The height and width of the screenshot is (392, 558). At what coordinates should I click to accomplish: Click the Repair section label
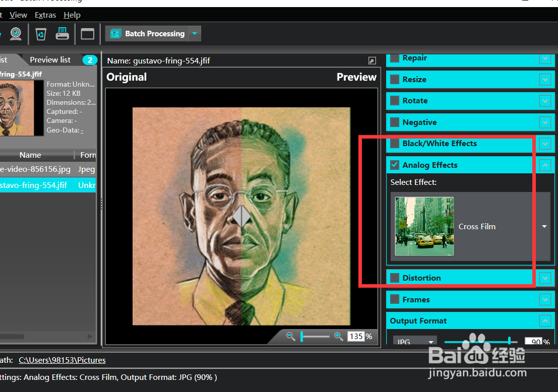tap(414, 58)
